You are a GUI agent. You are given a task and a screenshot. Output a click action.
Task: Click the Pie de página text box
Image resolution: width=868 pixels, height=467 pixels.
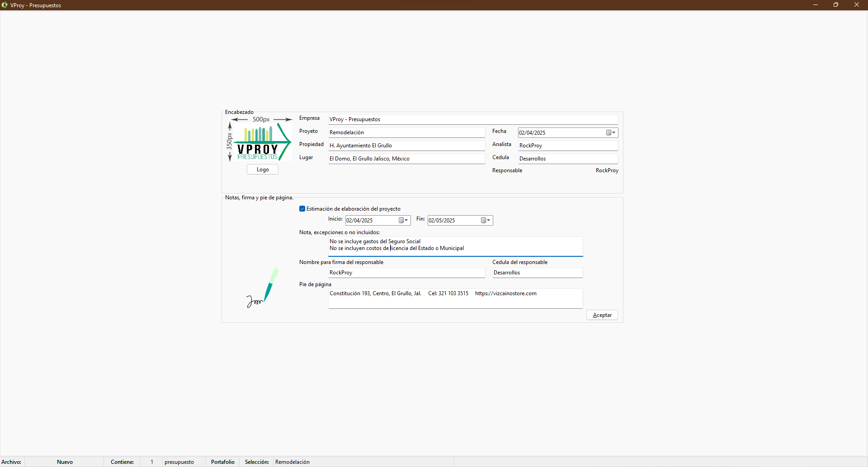pyautogui.click(x=455, y=298)
